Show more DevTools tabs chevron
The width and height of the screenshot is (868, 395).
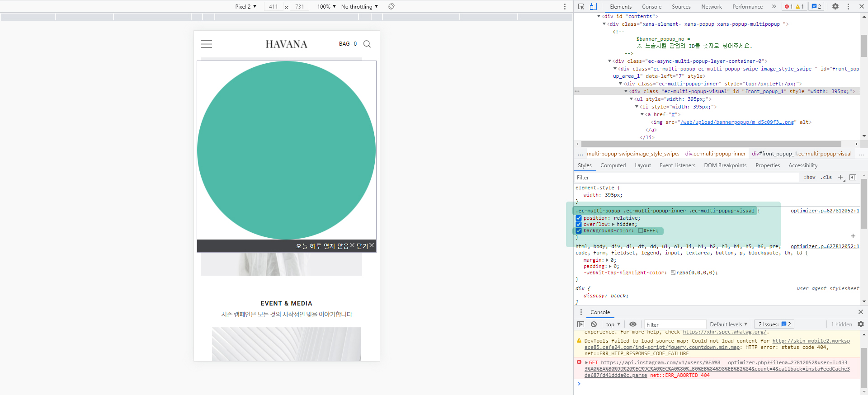(774, 6)
